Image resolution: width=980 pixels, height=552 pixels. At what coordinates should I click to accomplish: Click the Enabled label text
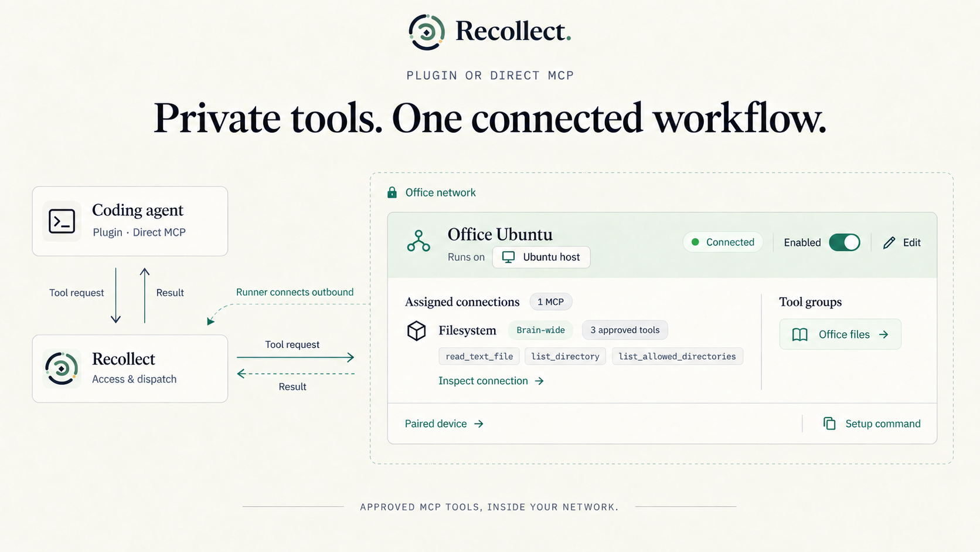tap(802, 242)
